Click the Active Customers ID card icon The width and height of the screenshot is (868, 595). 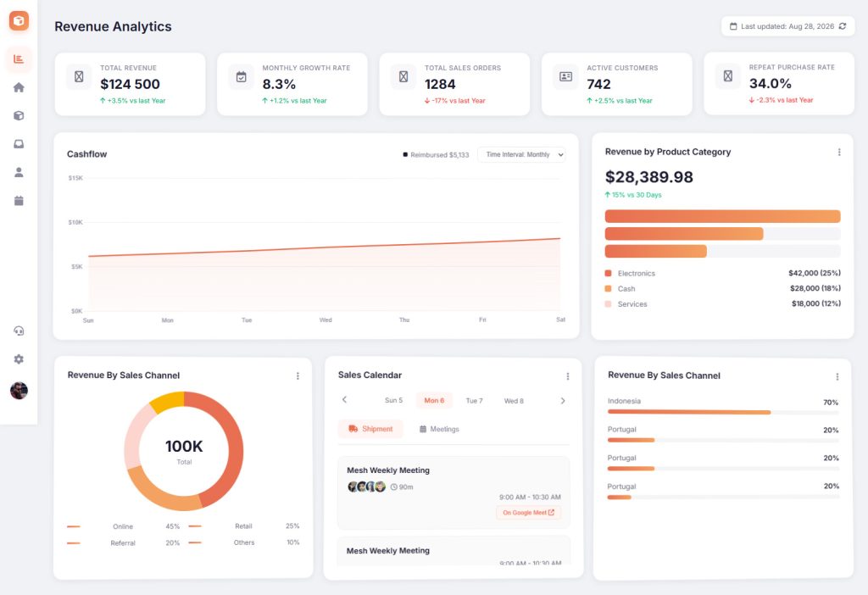click(565, 76)
